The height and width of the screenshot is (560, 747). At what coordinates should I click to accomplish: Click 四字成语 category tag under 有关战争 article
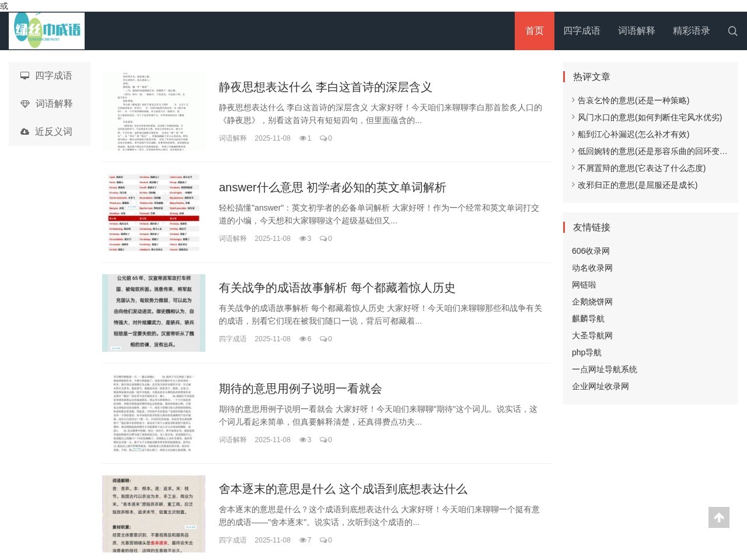pos(233,339)
